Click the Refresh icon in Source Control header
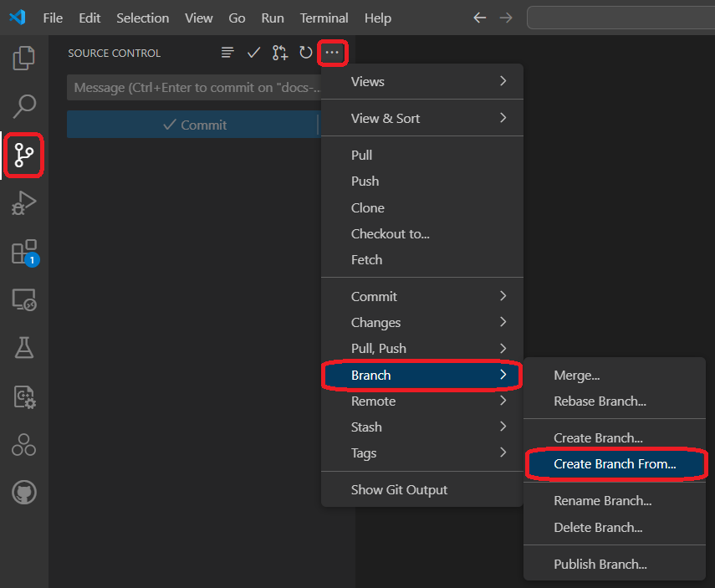Viewport: 715px width, 588px height. [306, 53]
